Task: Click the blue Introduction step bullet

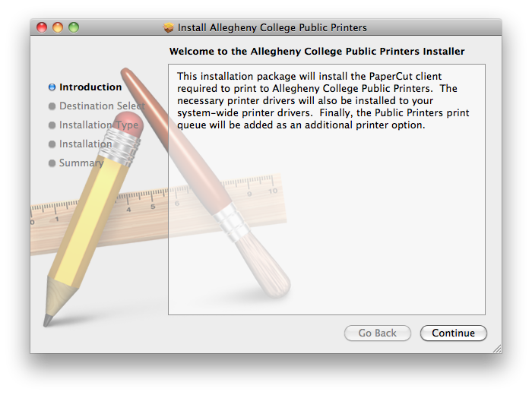Action: pos(52,87)
